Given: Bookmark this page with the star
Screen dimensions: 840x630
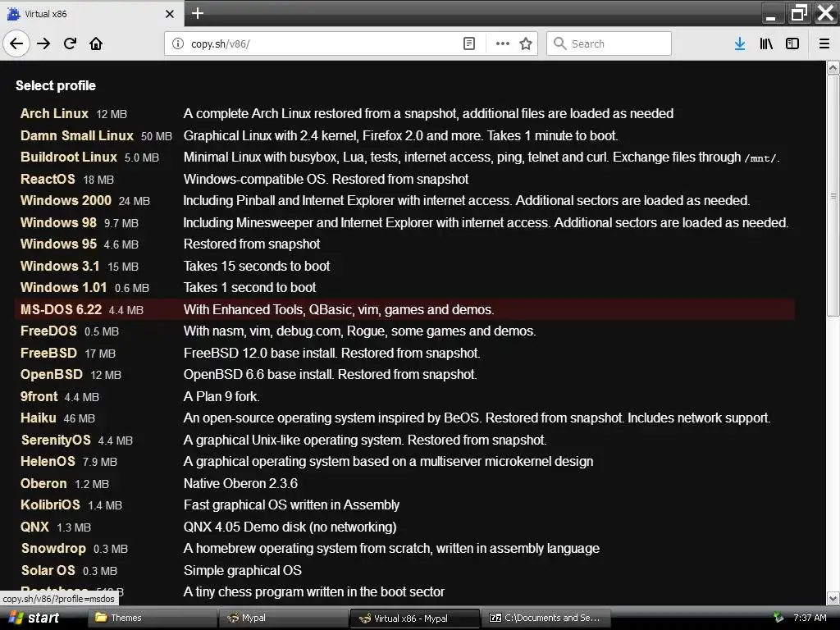Looking at the screenshot, I should [526, 43].
